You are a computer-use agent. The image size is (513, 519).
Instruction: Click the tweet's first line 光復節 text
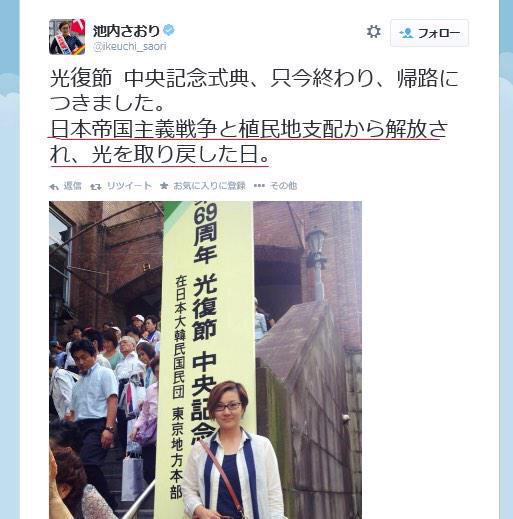click(254, 91)
